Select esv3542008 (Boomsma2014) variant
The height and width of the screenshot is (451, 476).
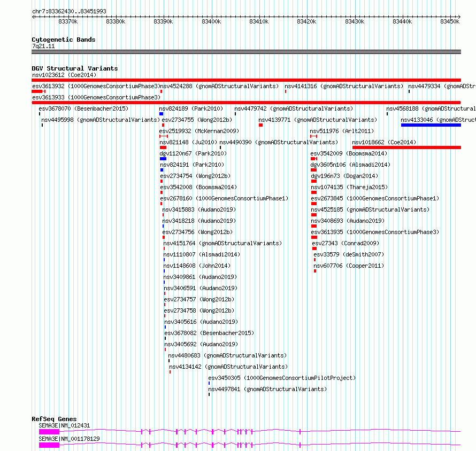coord(198,187)
